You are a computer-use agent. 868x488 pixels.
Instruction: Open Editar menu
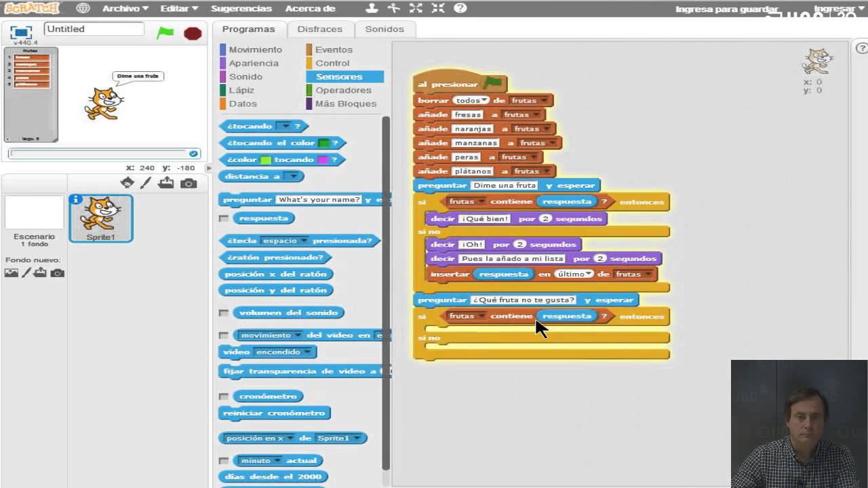click(x=179, y=8)
